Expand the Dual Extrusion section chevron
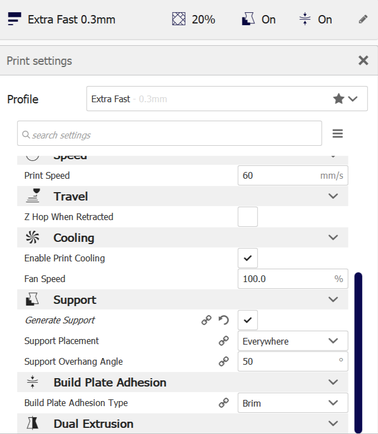 [x=333, y=423]
